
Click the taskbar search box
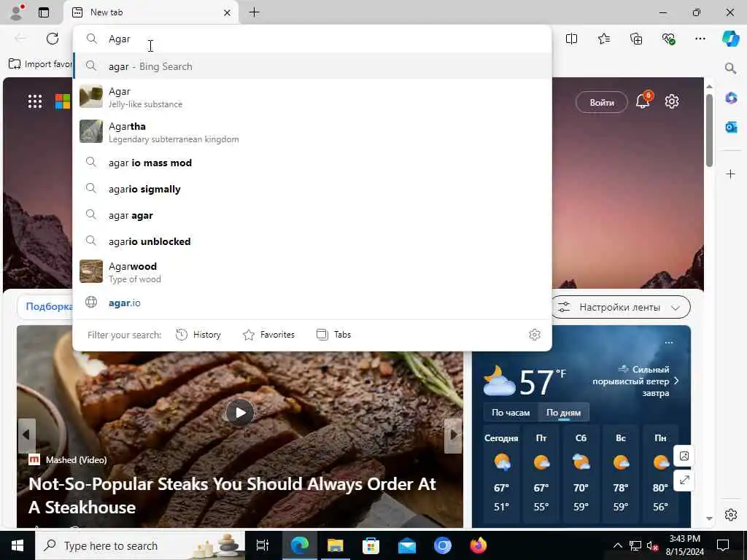pos(139,545)
